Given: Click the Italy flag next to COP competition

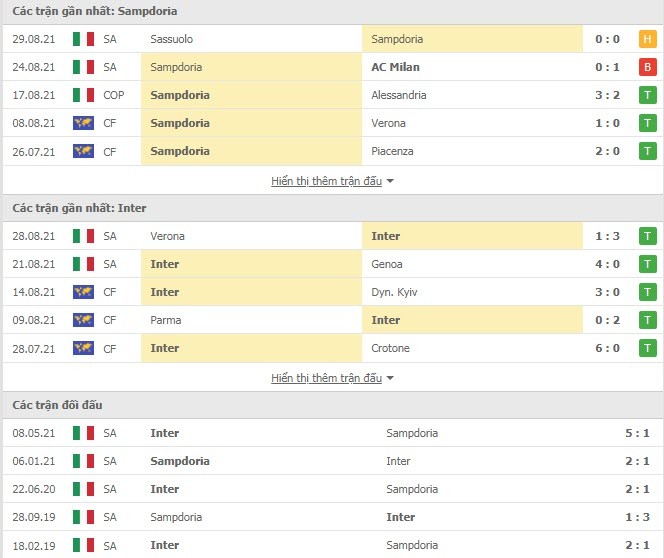Looking at the screenshot, I should click(83, 95).
